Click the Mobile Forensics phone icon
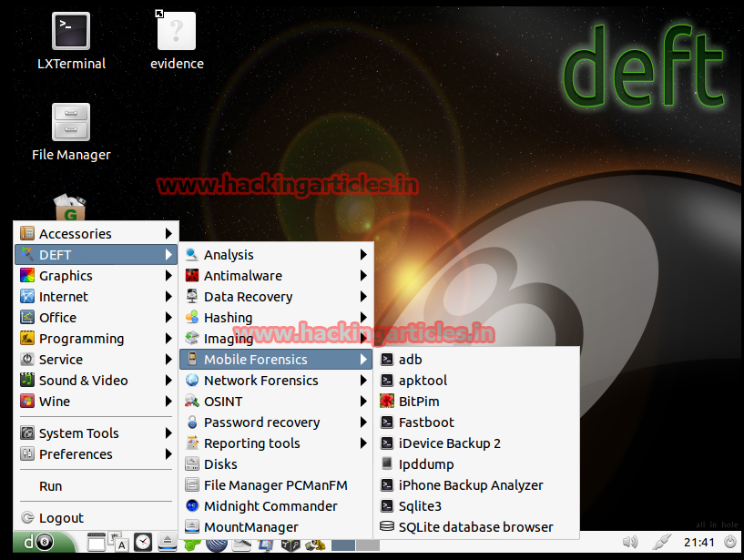 [192, 359]
